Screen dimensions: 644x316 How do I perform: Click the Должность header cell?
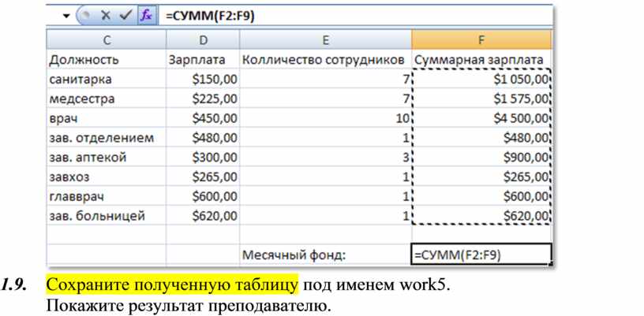(106, 60)
